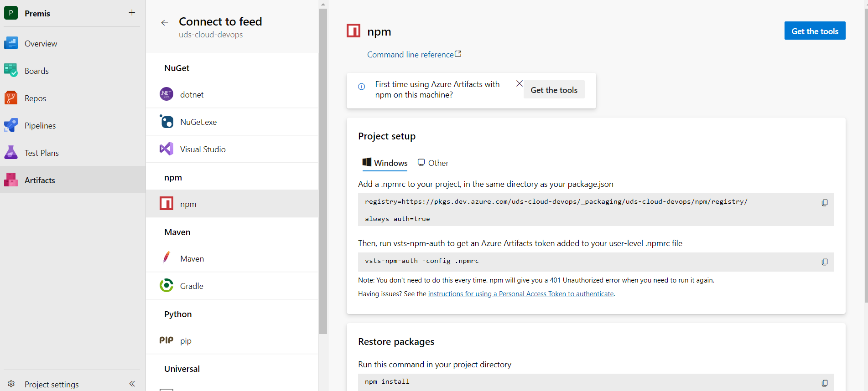Dismiss the first time using Azure Artifacts banner
Screen dimensions: 868x391
pyautogui.click(x=519, y=83)
